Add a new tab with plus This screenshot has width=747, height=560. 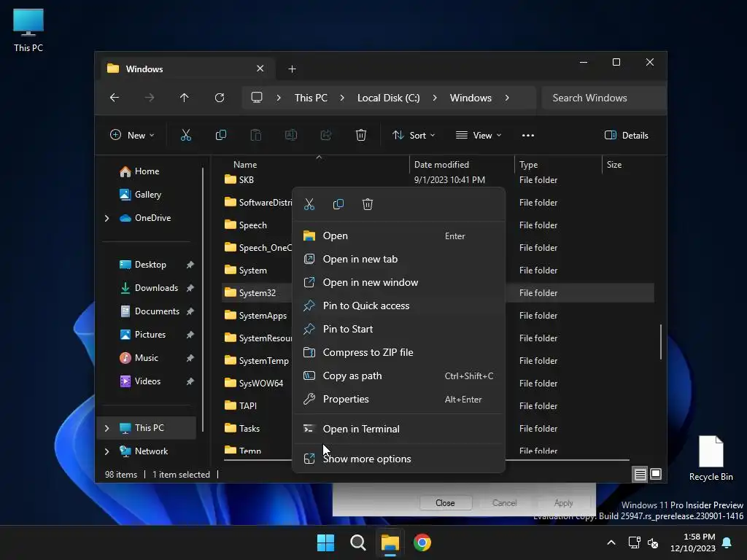click(x=292, y=69)
